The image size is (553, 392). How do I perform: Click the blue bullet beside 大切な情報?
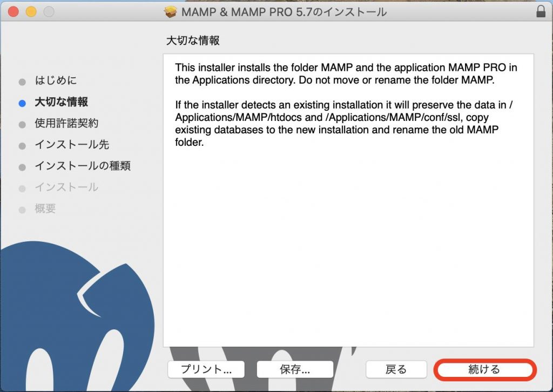pyautogui.click(x=22, y=103)
